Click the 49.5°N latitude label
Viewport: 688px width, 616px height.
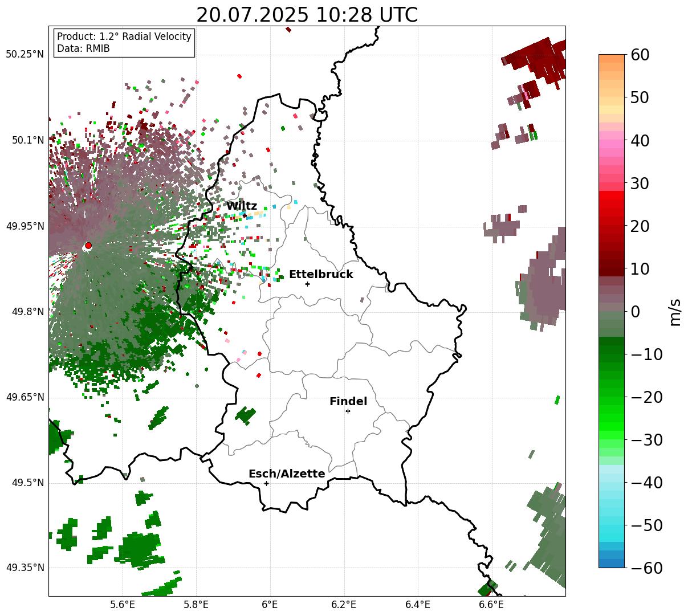[27, 483]
